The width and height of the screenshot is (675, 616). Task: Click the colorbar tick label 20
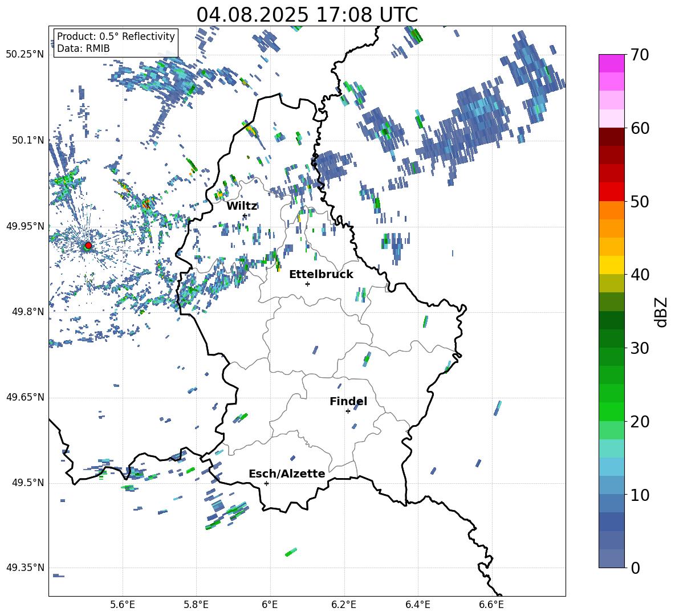click(639, 422)
